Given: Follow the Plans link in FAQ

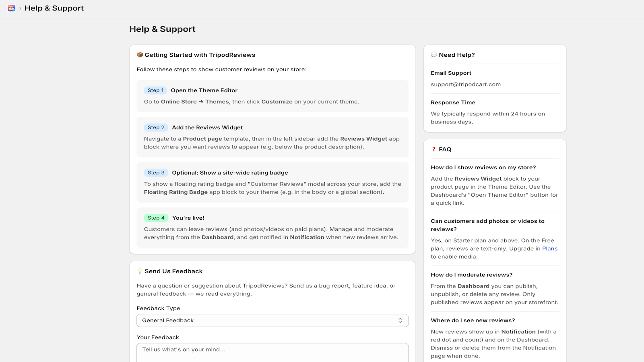Looking at the screenshot, I should (550, 249).
